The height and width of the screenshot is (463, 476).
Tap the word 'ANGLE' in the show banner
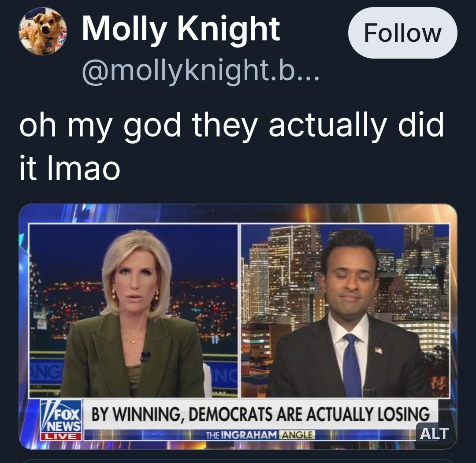click(297, 435)
